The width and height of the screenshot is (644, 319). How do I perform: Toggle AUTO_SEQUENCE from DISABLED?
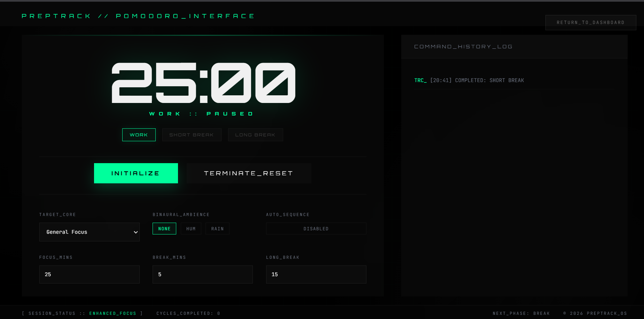pos(316,229)
